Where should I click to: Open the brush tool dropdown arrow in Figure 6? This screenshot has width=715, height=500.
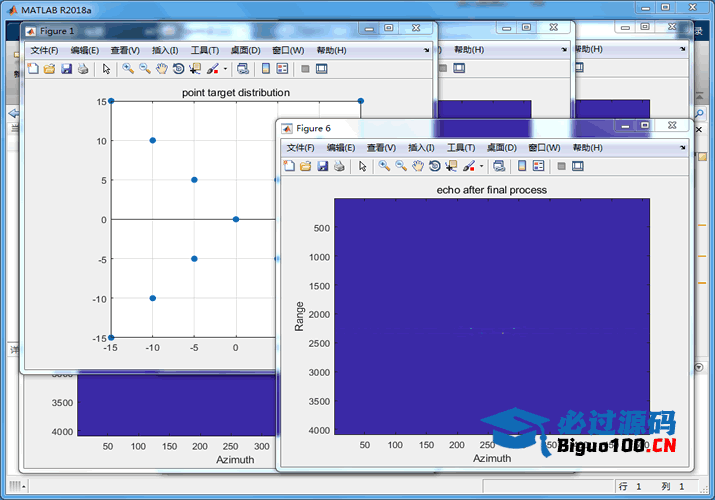(482, 166)
